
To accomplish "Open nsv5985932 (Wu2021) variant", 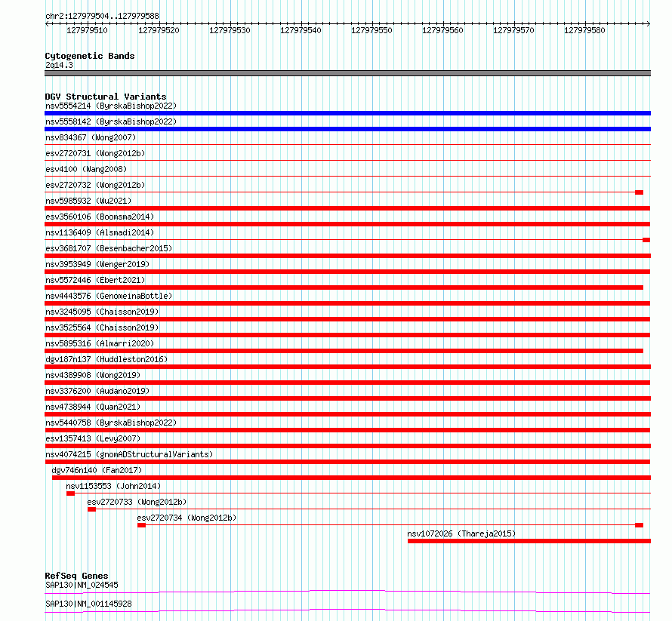I will (x=88, y=201).
